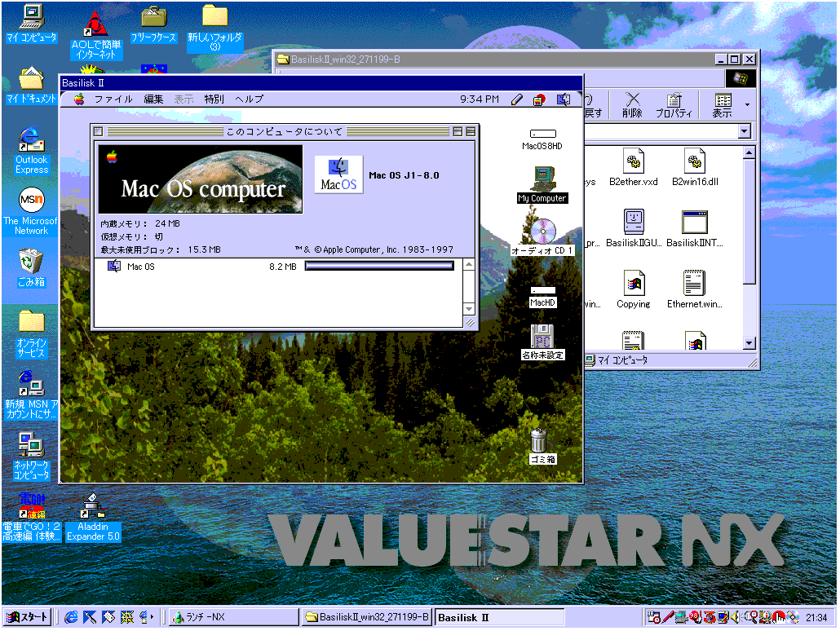
Task: Open 新しいフォルダ (3) desktop folder
Action: pyautogui.click(x=214, y=29)
